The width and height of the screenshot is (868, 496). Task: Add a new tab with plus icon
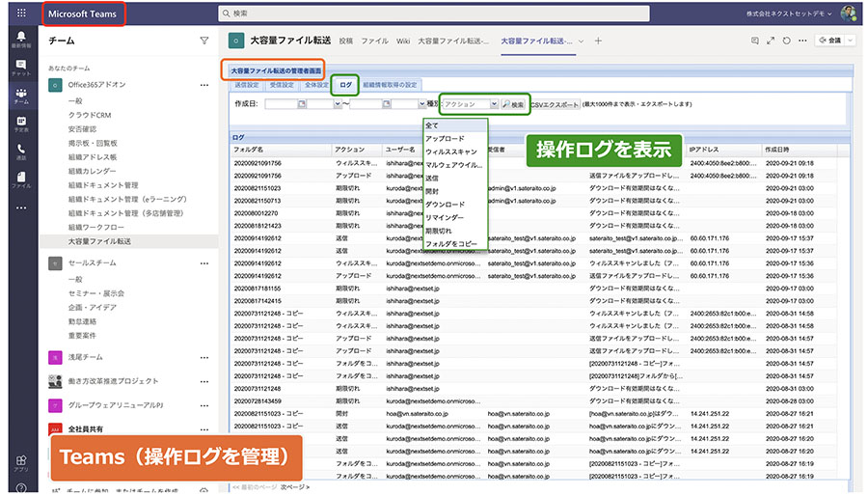pos(598,41)
